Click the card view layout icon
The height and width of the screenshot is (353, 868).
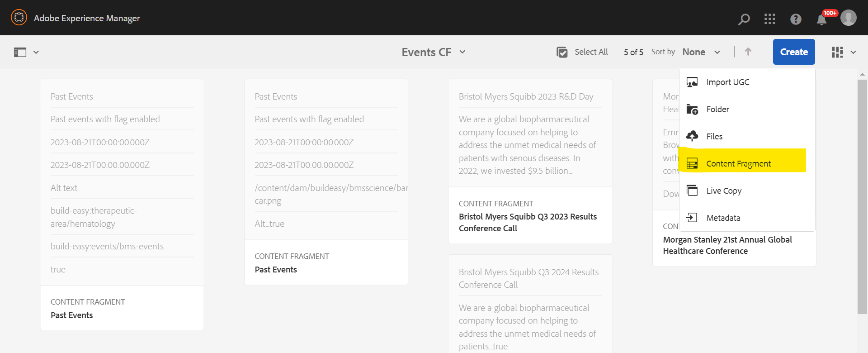pyautogui.click(x=837, y=52)
